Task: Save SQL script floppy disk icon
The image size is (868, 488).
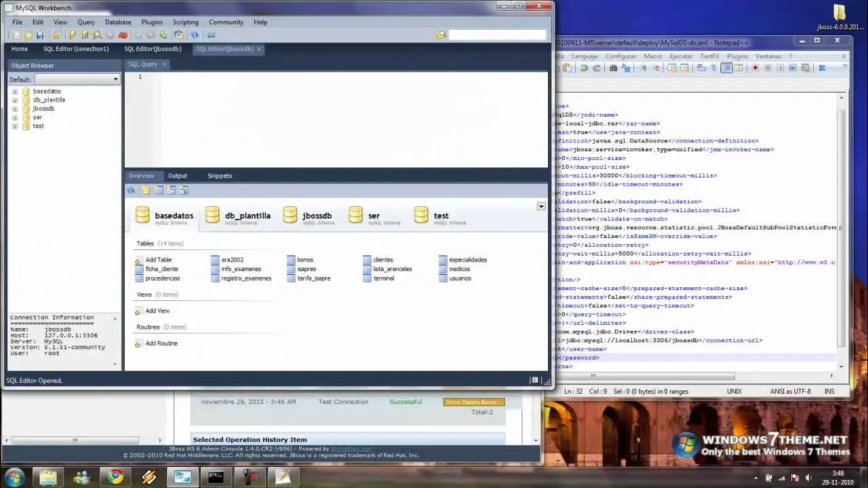Action: [x=40, y=35]
